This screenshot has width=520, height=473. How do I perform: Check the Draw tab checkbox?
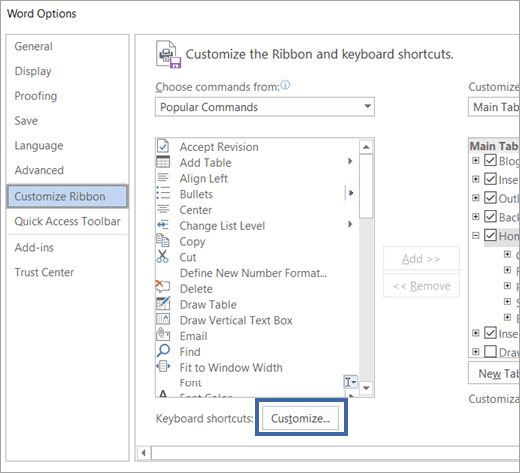point(490,351)
